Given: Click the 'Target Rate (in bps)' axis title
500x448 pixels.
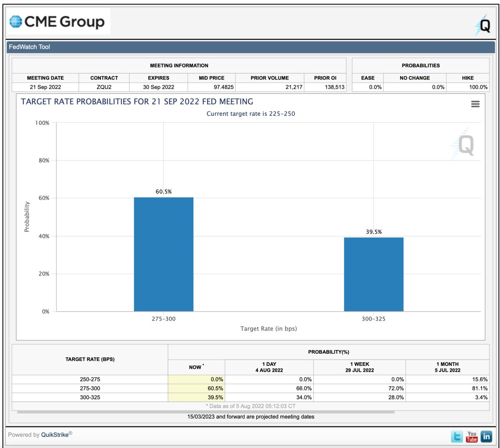Looking at the screenshot, I should click(269, 329).
